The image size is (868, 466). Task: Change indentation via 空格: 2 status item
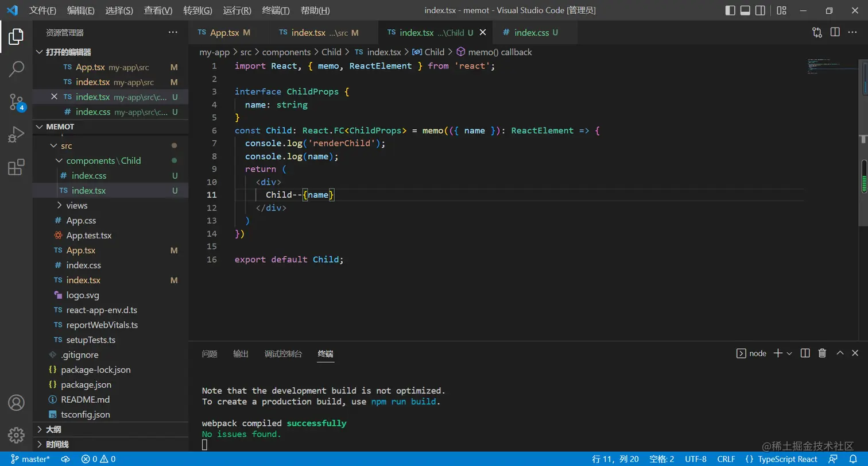coord(661,459)
